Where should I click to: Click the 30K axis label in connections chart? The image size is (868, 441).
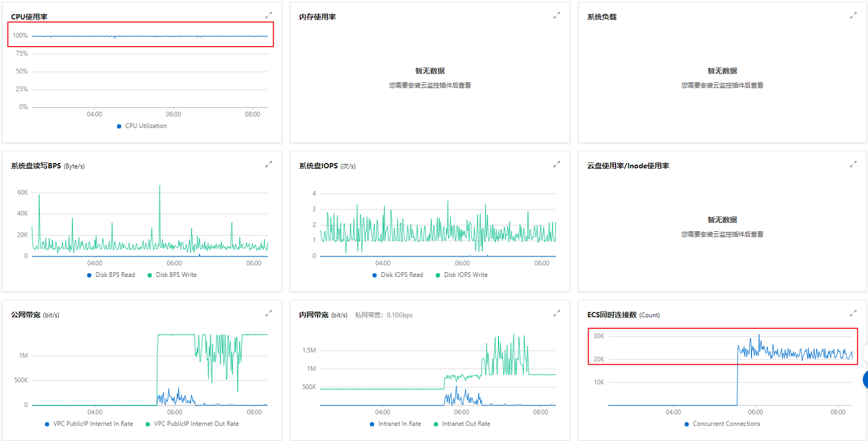[x=599, y=336]
